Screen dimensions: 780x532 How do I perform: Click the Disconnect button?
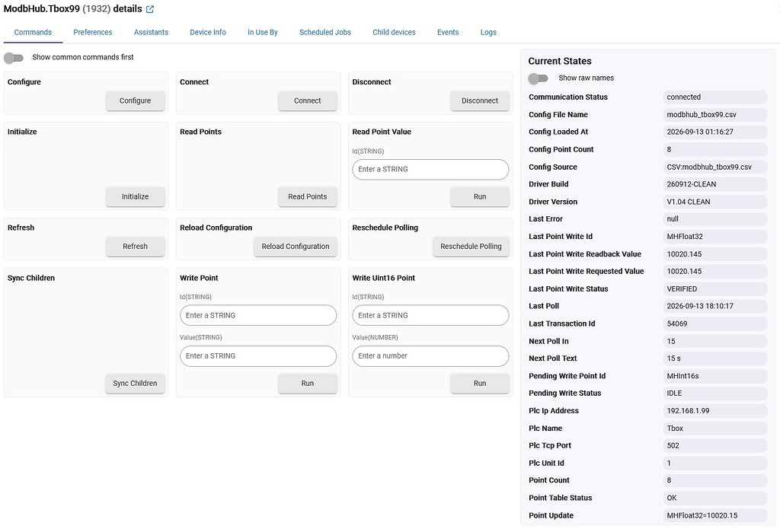(480, 100)
